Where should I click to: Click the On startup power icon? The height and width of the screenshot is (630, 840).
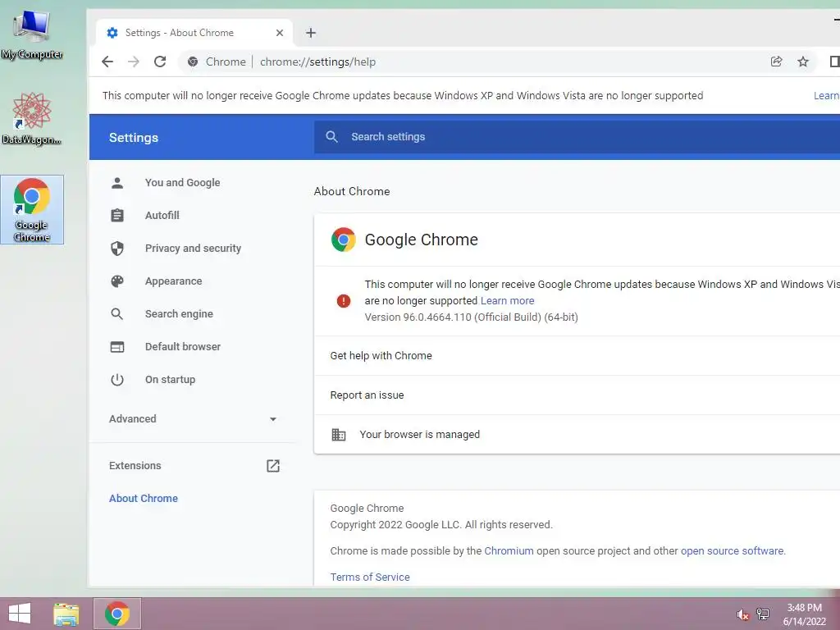tap(117, 380)
